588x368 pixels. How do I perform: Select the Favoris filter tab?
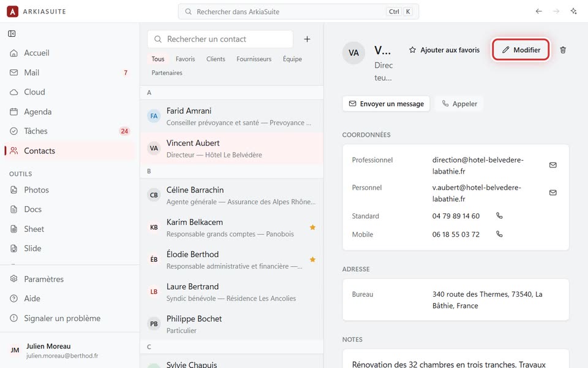point(185,59)
